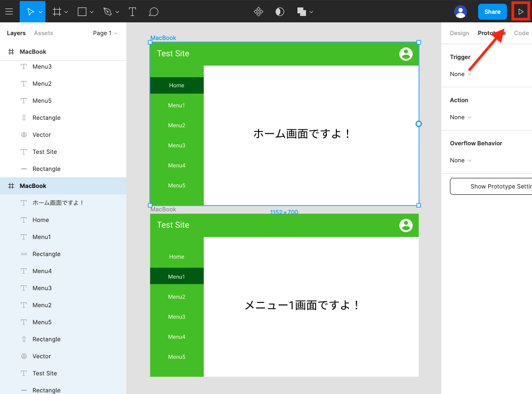Switch to the Layers tab
The height and width of the screenshot is (394, 532).
point(16,33)
